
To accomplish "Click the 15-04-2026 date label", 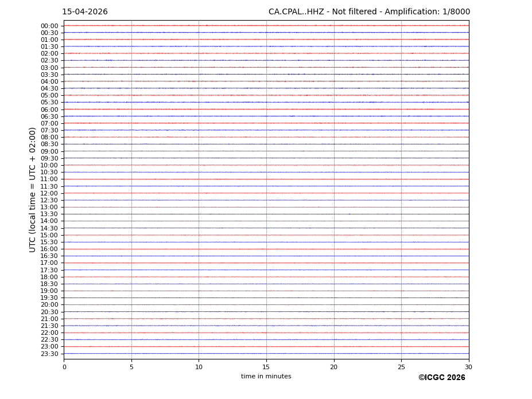I will point(84,12).
